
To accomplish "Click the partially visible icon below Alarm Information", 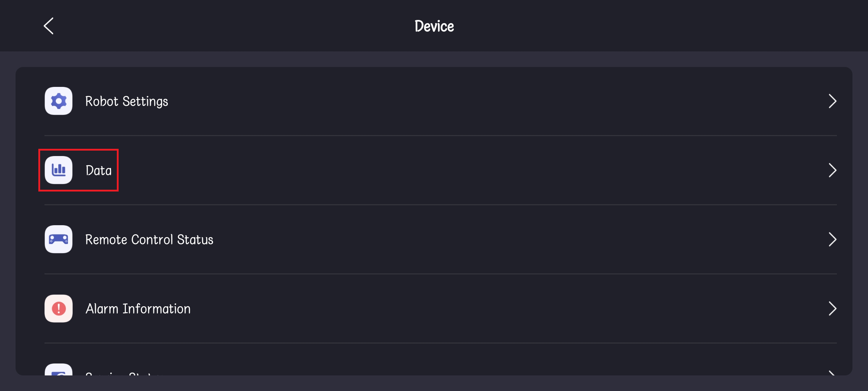I will [59, 370].
